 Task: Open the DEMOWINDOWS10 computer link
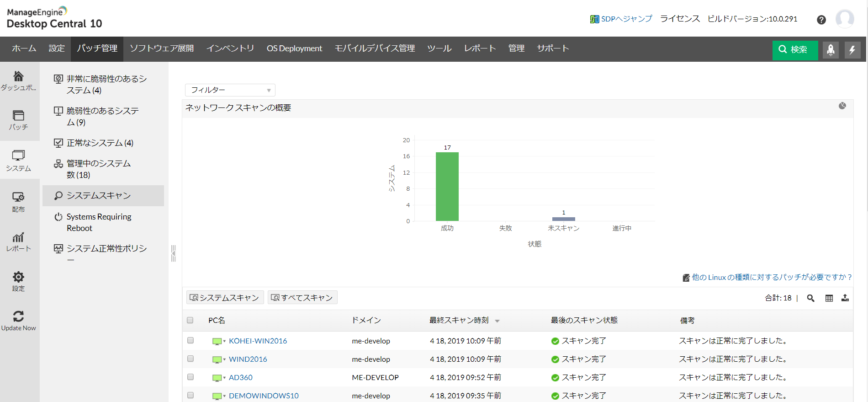264,396
